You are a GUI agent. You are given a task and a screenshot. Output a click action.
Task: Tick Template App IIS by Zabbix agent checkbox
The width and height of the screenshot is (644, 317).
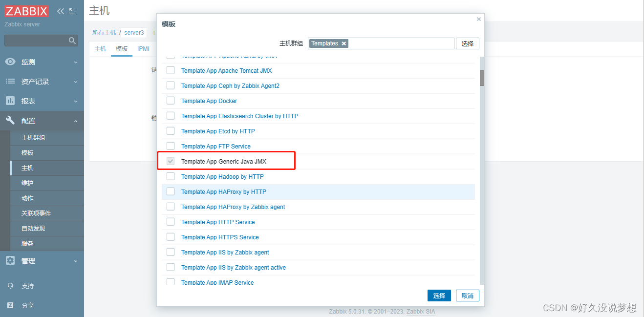tap(171, 252)
